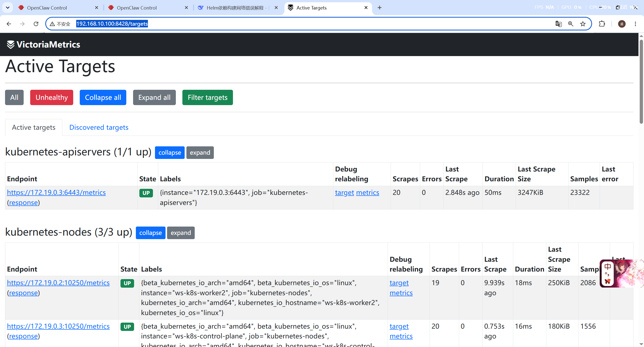Click the browser back arrow
This screenshot has height=347, width=644.
click(x=9, y=24)
